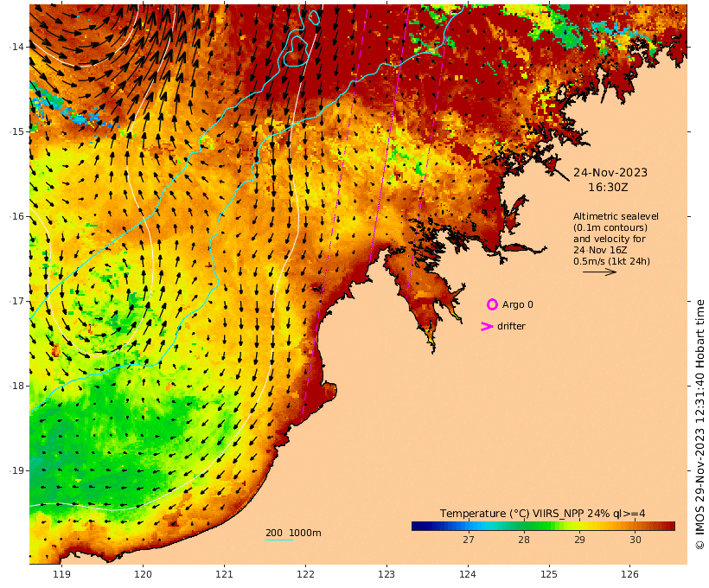Click the 'Altimetric sealevel' legend text

[616, 216]
